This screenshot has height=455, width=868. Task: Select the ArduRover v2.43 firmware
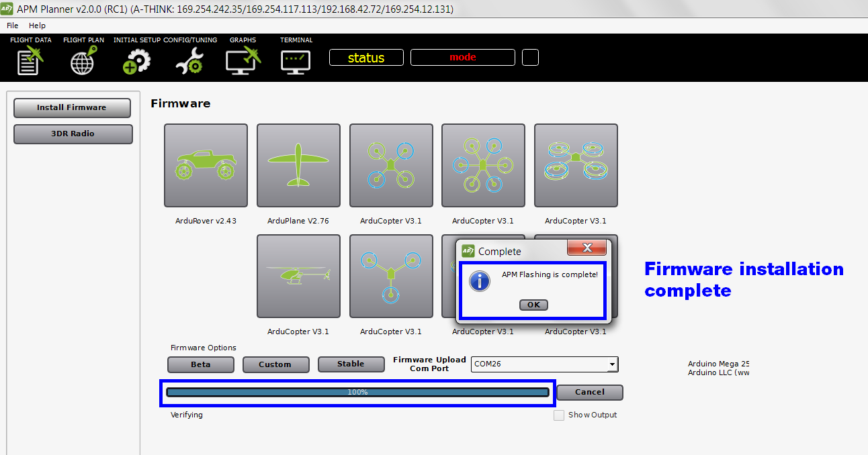[206, 166]
